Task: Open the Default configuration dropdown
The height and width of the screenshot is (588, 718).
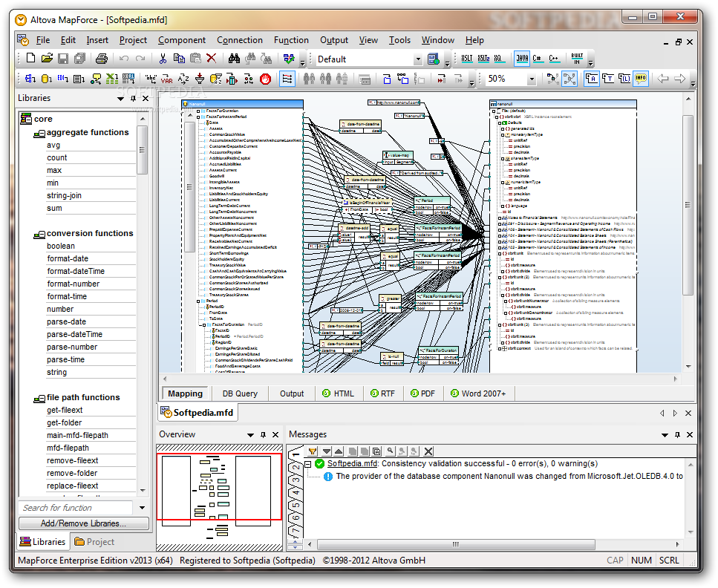Action: coord(417,59)
